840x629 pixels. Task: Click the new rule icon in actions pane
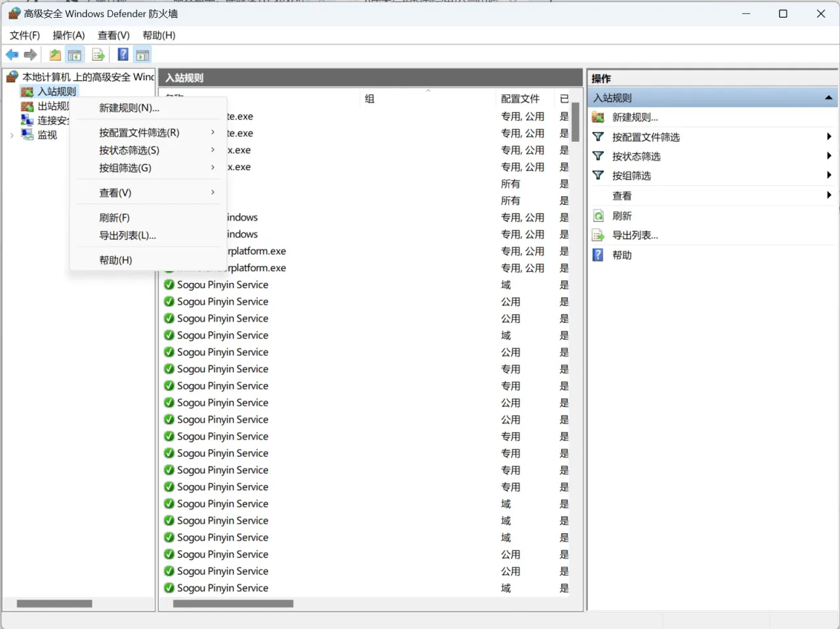(598, 118)
